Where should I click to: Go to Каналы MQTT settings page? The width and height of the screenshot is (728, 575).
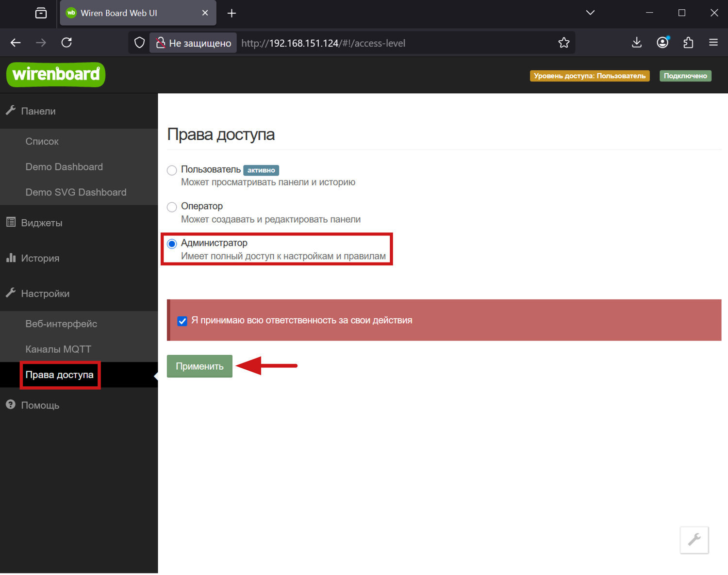tap(58, 349)
